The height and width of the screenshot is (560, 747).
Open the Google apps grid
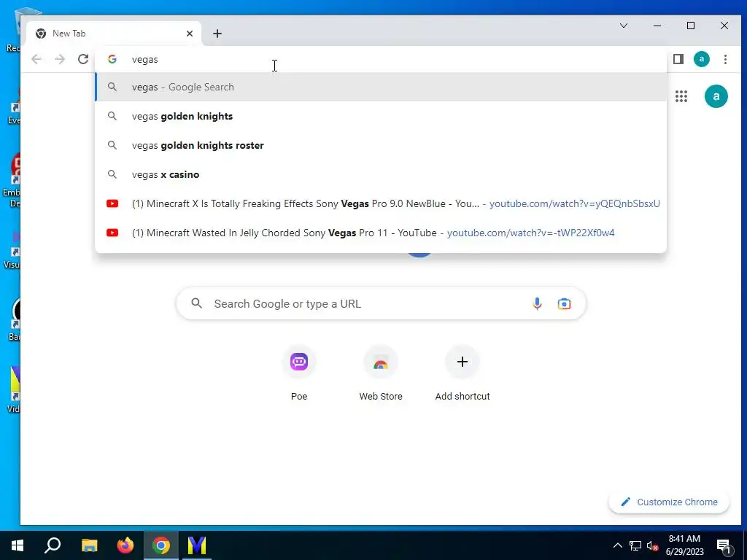pyautogui.click(x=681, y=96)
